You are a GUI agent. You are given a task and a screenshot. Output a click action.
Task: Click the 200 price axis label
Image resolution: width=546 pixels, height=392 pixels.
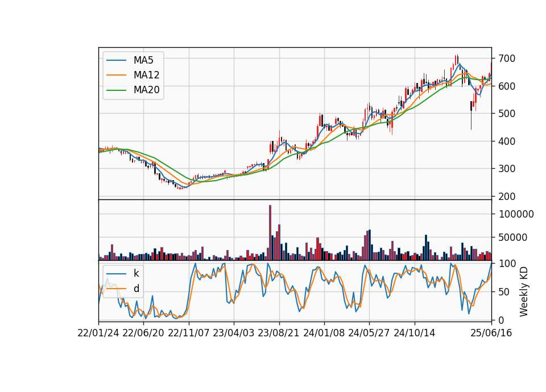507,197
